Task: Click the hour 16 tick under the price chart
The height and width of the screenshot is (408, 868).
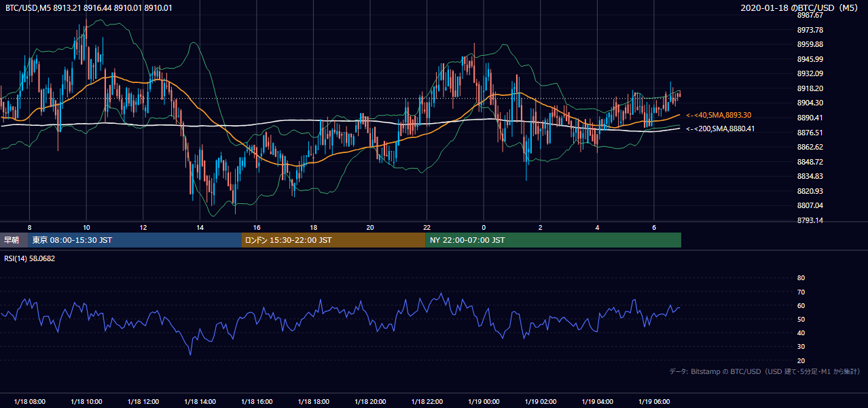Action: pos(256,227)
